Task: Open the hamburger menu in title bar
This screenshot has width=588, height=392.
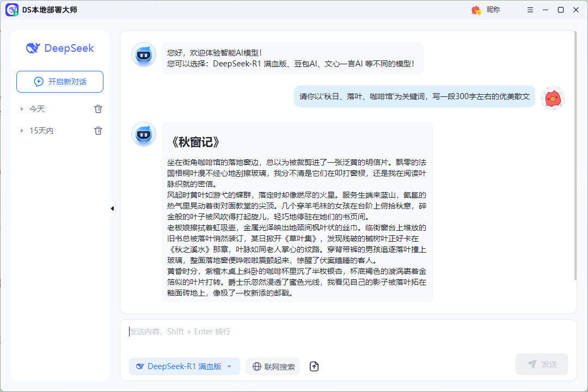Action: click(530, 10)
